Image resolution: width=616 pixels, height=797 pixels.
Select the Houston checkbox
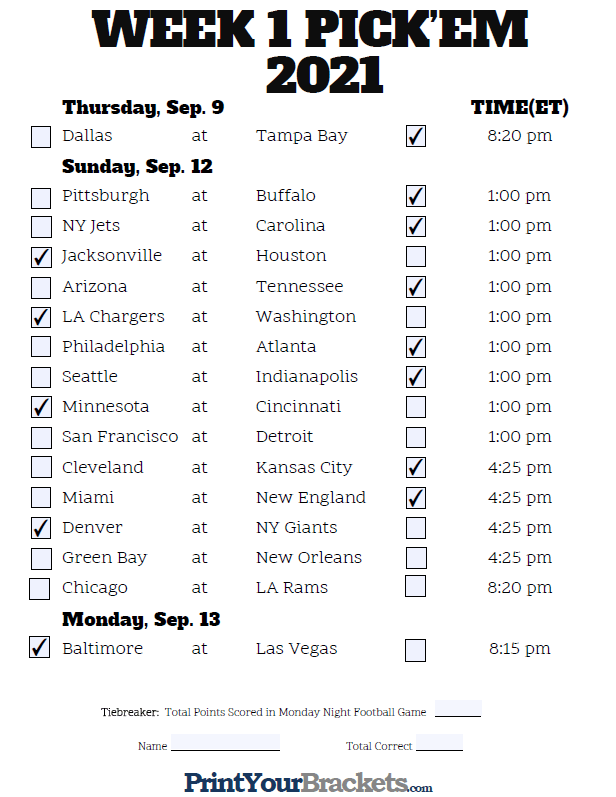point(416,257)
